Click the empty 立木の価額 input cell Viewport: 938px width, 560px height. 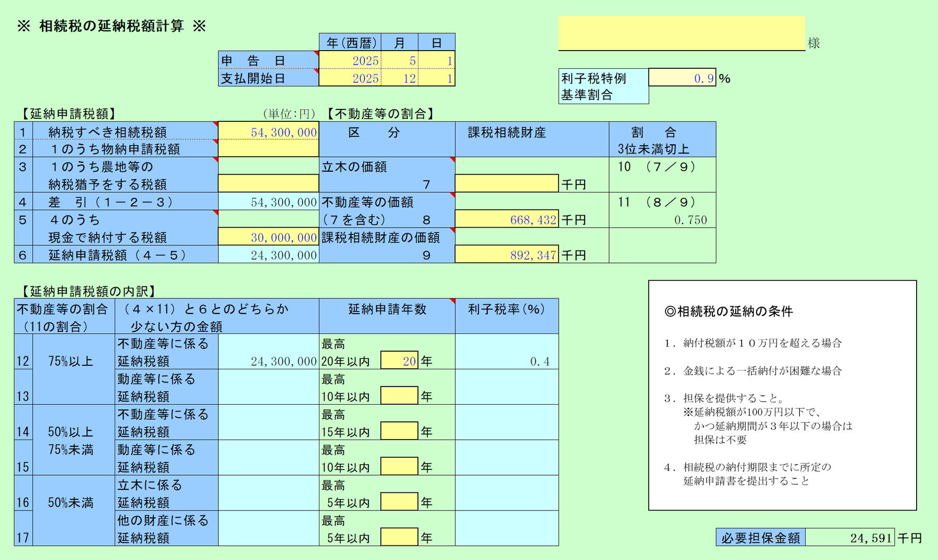[x=507, y=183]
